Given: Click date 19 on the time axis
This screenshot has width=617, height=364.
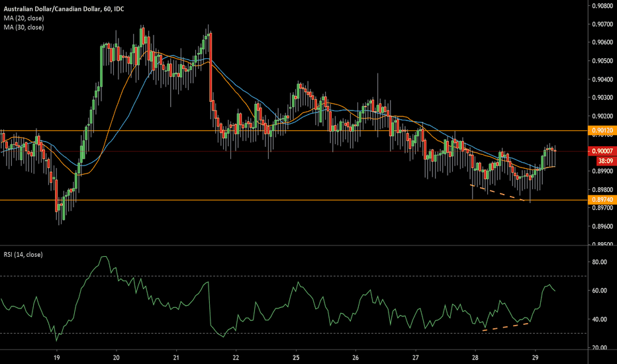Looking at the screenshot, I should (56, 357).
